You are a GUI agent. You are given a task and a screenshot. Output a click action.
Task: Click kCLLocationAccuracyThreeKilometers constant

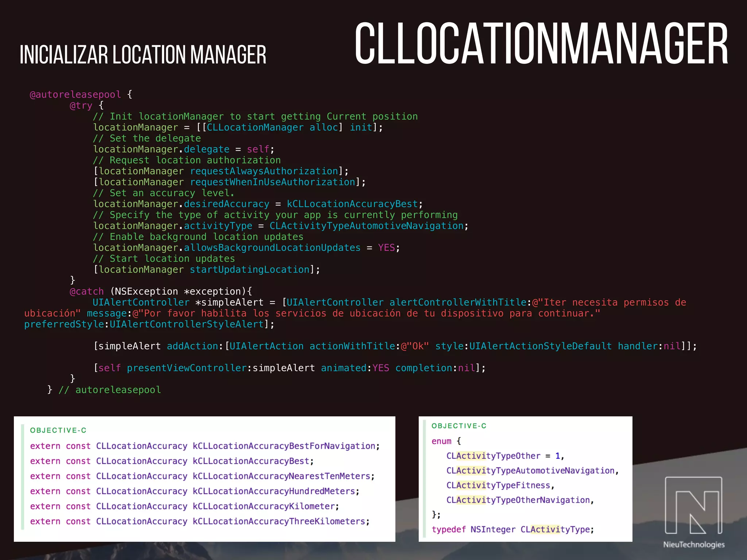pos(279,521)
